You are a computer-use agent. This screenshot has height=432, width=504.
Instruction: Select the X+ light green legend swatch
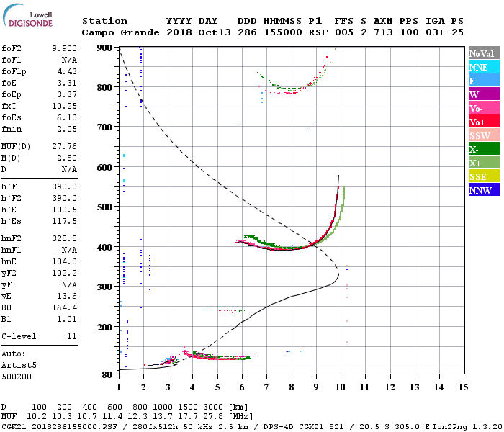484,162
